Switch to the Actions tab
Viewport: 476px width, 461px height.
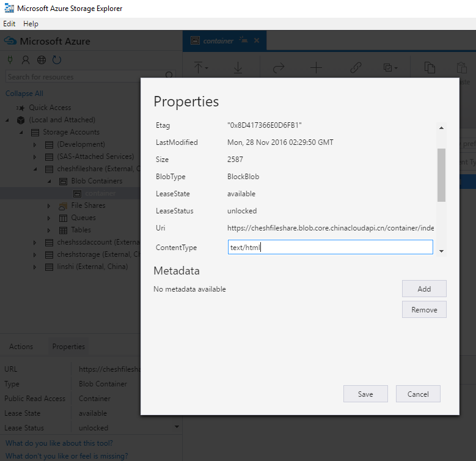click(x=21, y=346)
